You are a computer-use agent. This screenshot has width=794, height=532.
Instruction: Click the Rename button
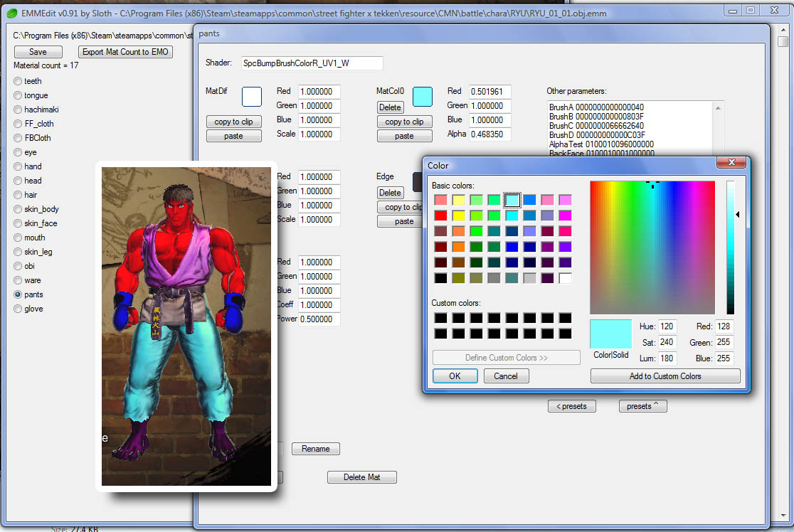(315, 449)
